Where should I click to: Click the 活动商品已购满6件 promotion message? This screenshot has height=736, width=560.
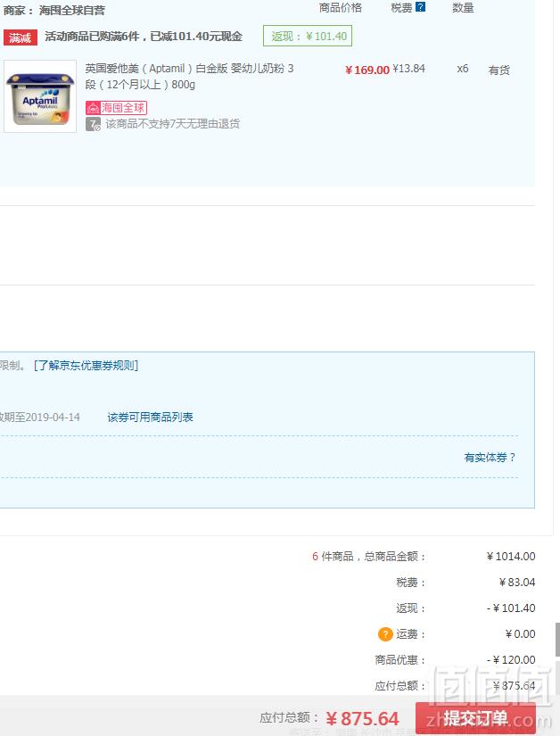(144, 37)
